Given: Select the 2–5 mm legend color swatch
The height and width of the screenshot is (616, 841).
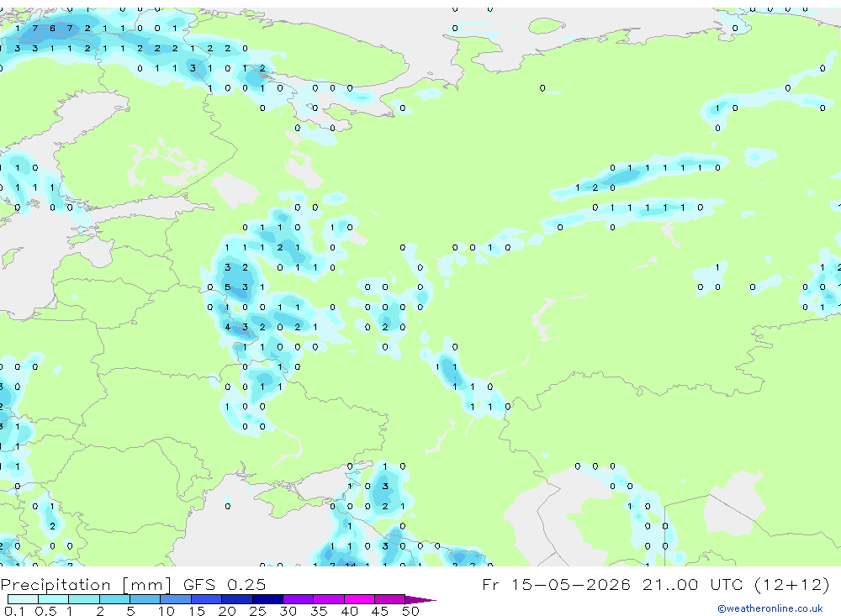Looking at the screenshot, I should (114, 599).
